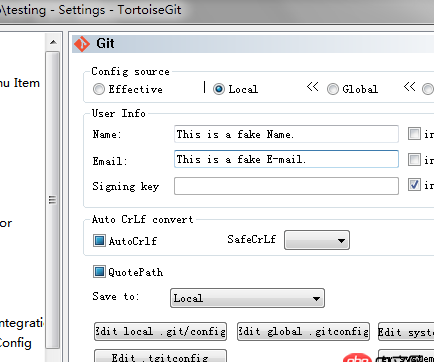This screenshot has width=434, height=362.
Task: Click Edit global .gitconfig button
Action: (303, 331)
